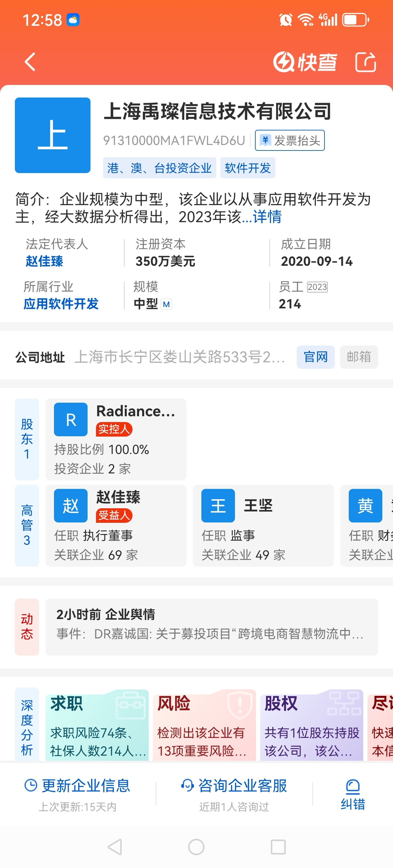This screenshot has height=868, width=393.
Task: Tap the weather icon in status bar
Action: click(x=73, y=20)
